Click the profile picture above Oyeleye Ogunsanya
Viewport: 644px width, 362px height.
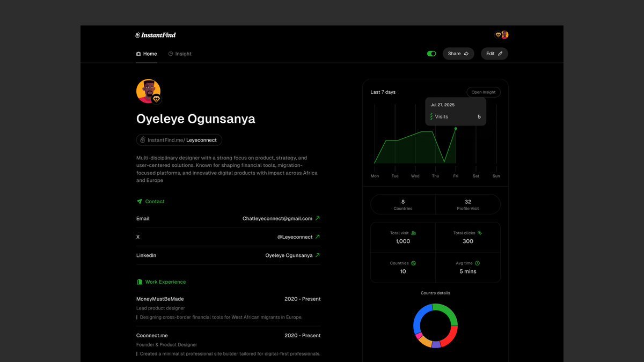click(x=148, y=91)
